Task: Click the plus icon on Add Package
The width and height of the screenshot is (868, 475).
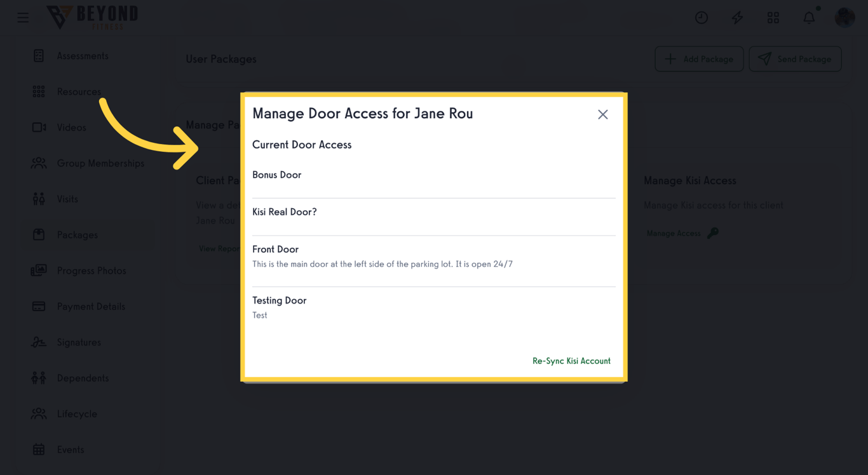Action: tap(670, 59)
